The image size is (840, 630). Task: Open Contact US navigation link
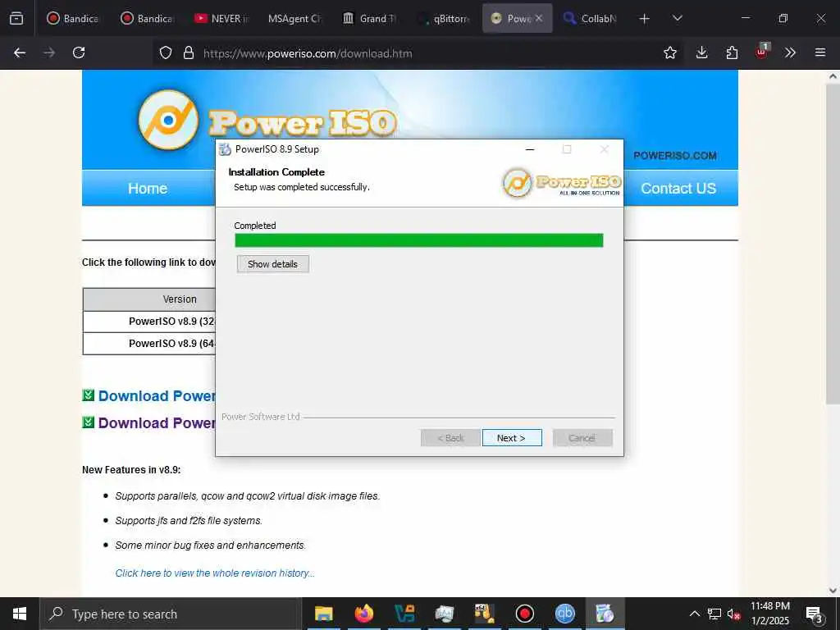678,189
